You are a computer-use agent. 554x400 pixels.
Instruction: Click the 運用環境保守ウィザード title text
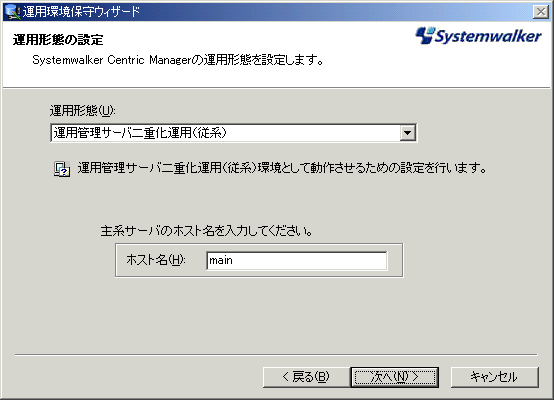[x=82, y=12]
